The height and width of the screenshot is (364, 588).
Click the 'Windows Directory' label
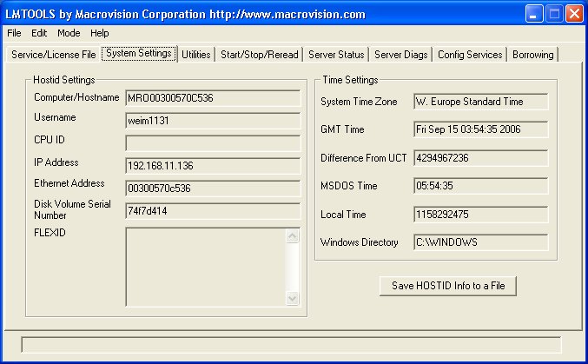360,242
